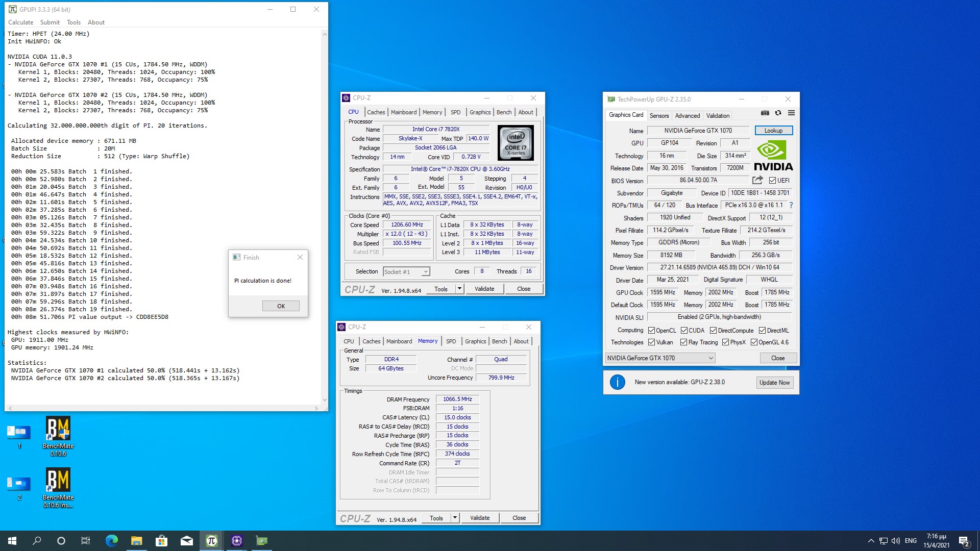Toggle the CUDA checkbox
This screenshot has width=980, height=551.
(684, 331)
